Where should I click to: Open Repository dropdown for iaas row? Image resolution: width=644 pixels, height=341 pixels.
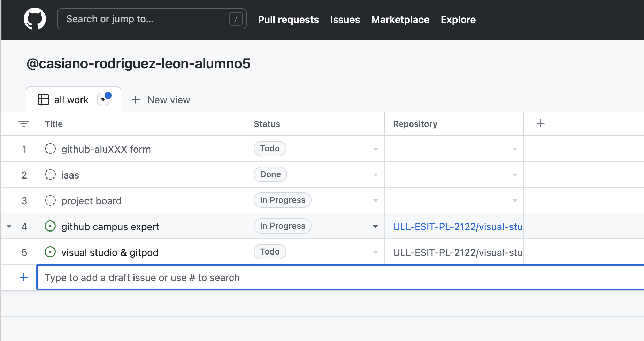515,175
